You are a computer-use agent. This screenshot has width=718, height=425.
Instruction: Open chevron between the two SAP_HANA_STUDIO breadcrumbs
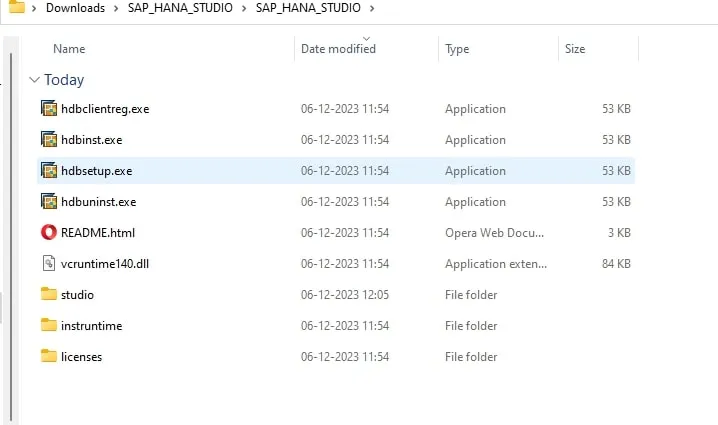click(244, 8)
